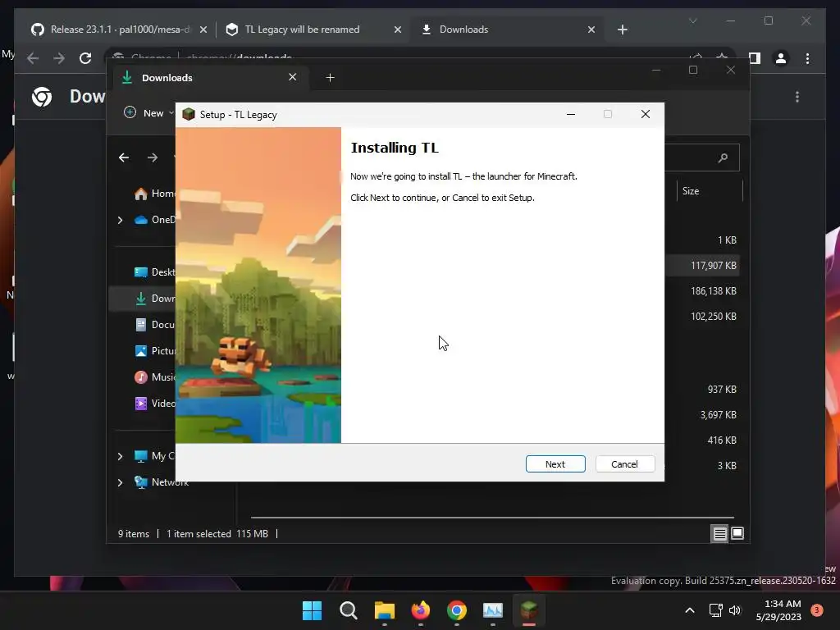Open volume tray icon
The height and width of the screenshot is (630, 840).
click(x=735, y=610)
